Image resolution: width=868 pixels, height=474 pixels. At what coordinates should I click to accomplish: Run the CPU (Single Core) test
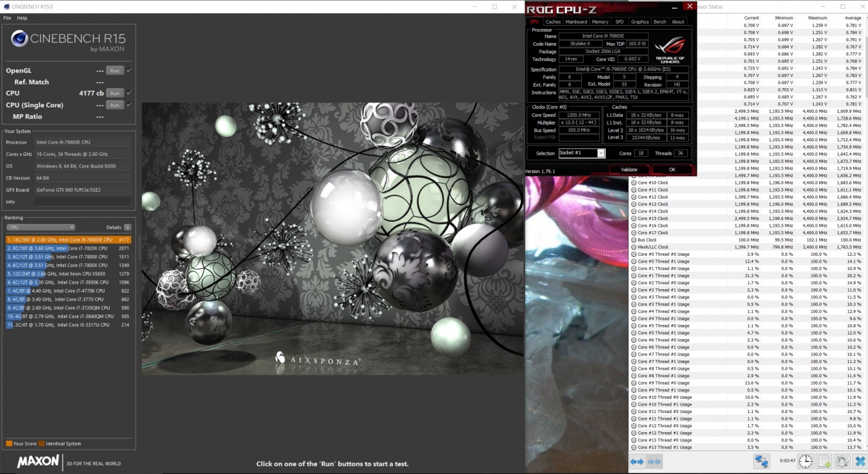[115, 105]
